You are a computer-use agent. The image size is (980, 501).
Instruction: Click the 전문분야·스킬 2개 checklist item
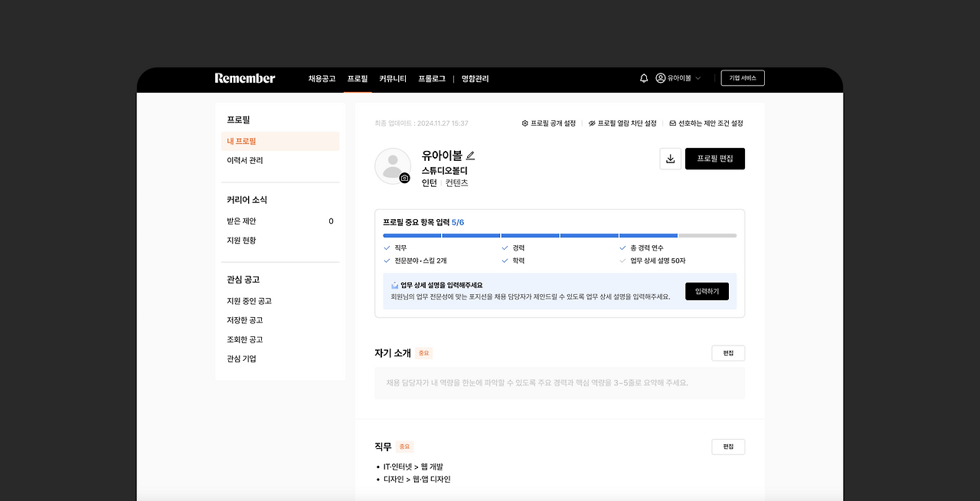415,260
